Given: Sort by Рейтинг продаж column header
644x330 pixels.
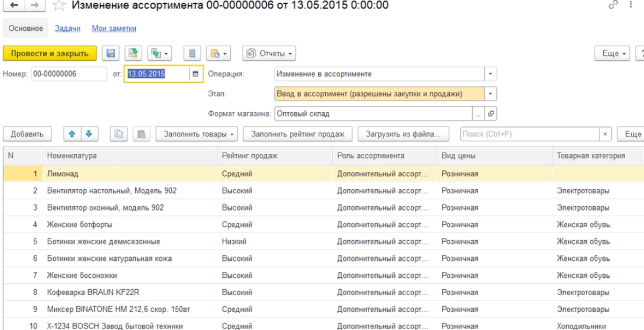Looking at the screenshot, I should (x=275, y=156).
